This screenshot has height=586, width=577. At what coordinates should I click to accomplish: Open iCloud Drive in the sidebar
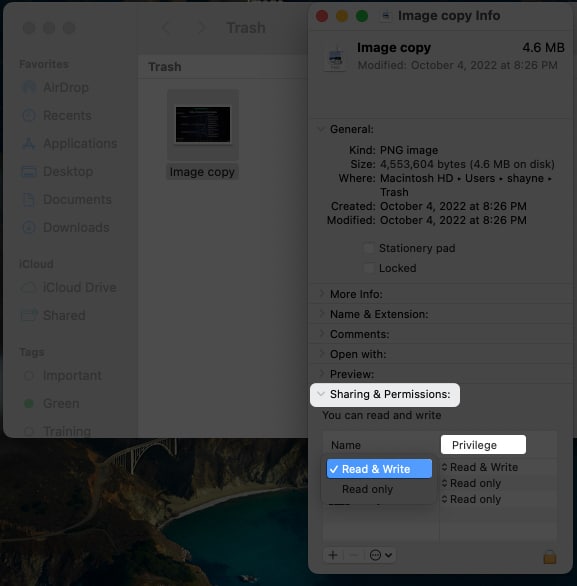point(80,287)
